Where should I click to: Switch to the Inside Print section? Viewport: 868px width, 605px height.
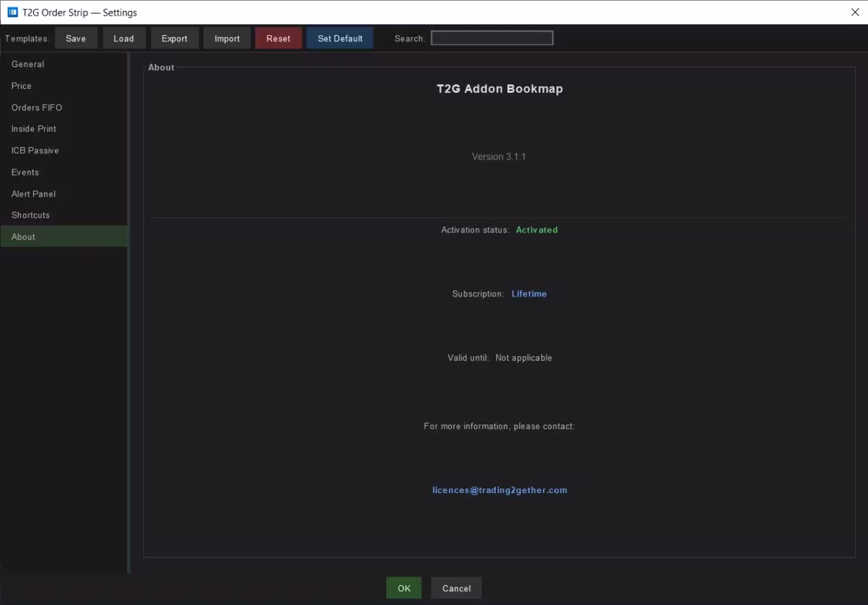[x=64, y=129]
